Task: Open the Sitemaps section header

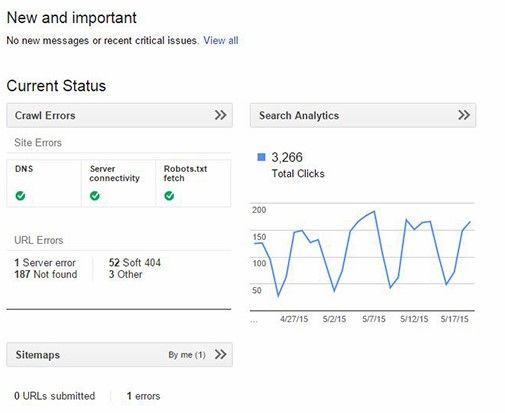Action: (x=119, y=355)
